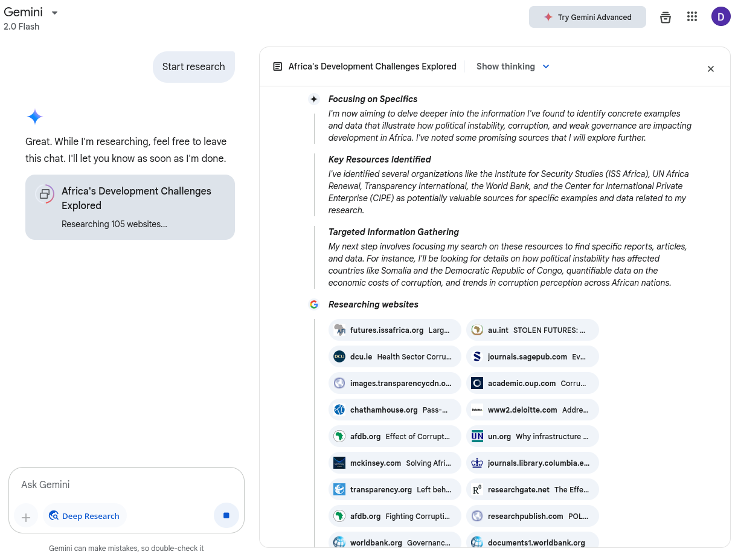This screenshot has width=738, height=560.
Task: Click the document icon beside research title
Action: coord(278,66)
